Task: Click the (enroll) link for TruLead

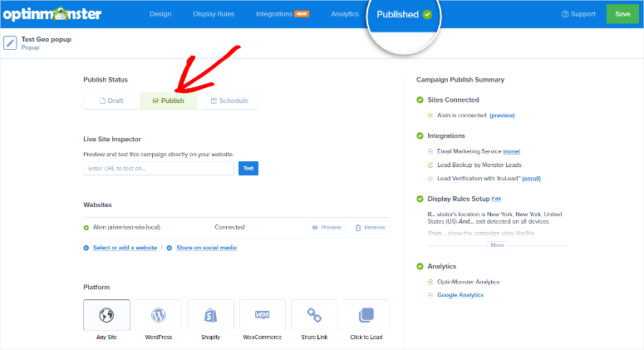Action: (532, 179)
